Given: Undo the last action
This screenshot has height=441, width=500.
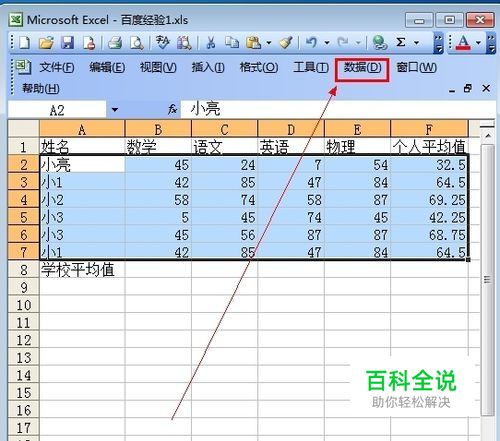Looking at the screenshot, I should pyautogui.click(x=311, y=43).
